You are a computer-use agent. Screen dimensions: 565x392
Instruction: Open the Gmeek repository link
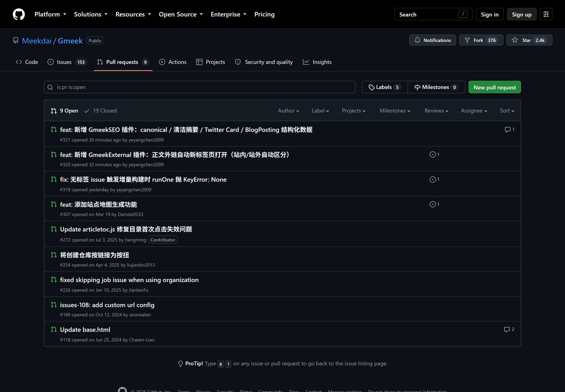coord(70,41)
